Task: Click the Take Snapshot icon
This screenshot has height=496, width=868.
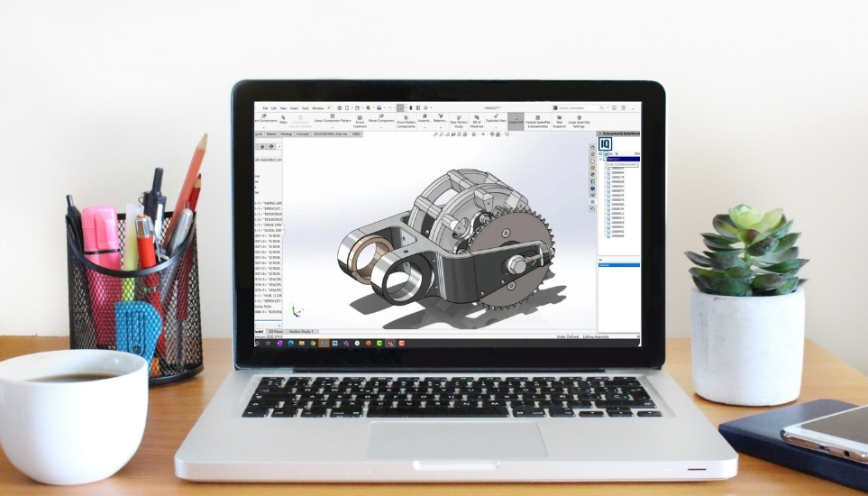Action: click(559, 117)
